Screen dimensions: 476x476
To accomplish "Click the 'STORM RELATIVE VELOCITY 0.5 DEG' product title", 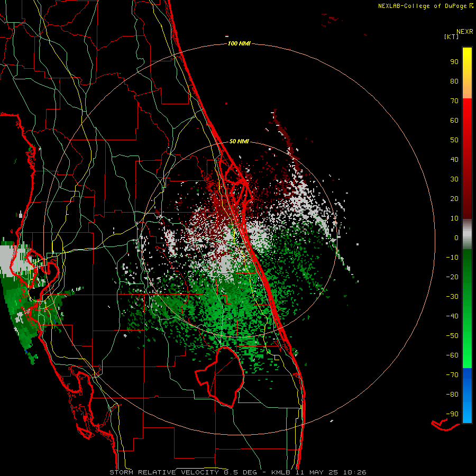I will (x=183, y=472).
